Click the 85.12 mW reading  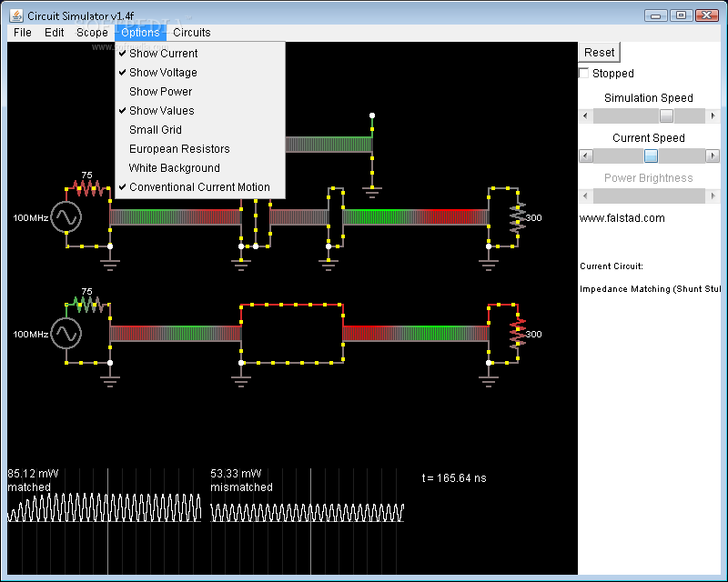point(33,474)
